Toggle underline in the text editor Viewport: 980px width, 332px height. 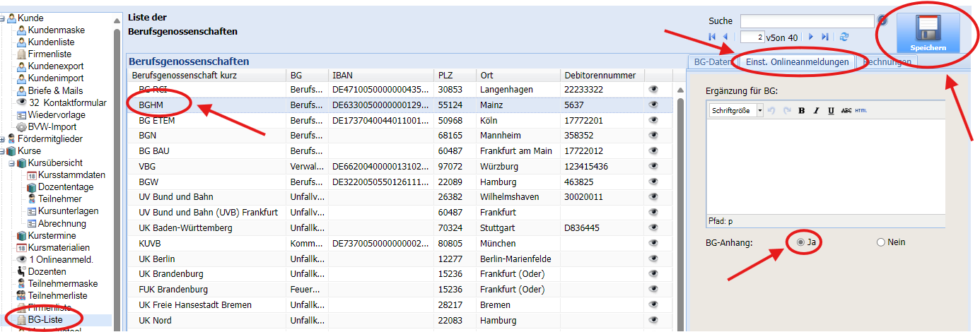(831, 111)
